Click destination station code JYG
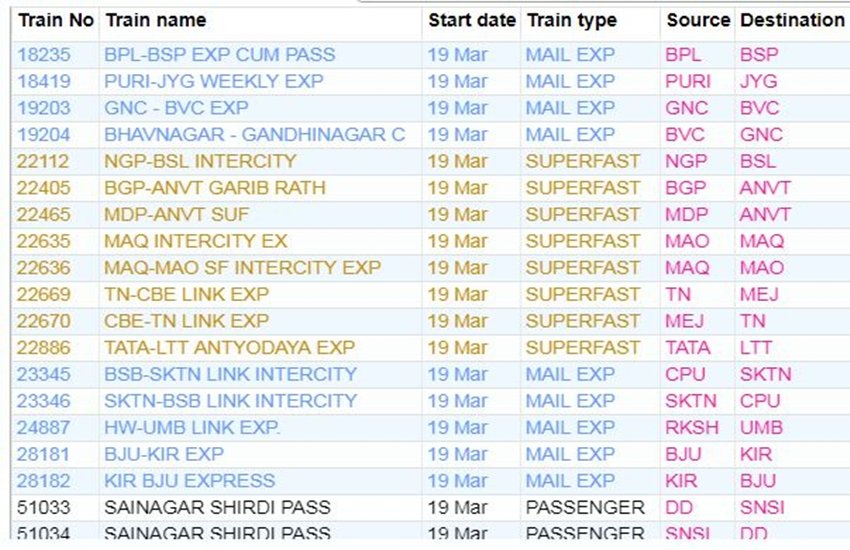Viewport: 850px width, 550px height. point(758,81)
